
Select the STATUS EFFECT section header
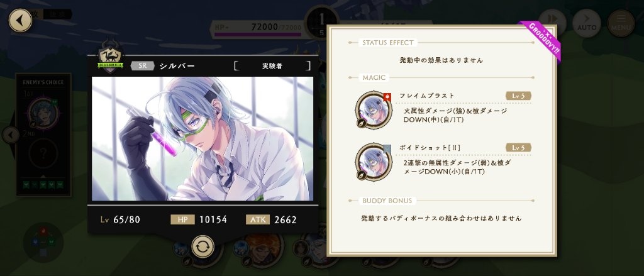tap(387, 43)
